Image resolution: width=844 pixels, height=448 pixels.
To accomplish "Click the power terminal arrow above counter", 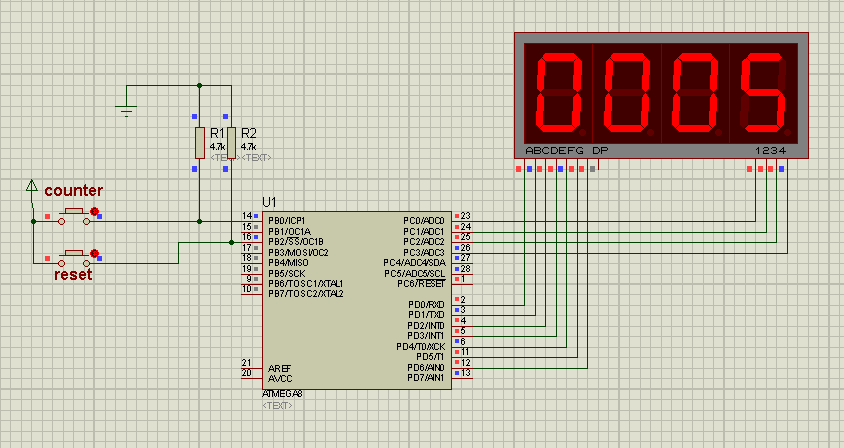I will pyautogui.click(x=32, y=186).
